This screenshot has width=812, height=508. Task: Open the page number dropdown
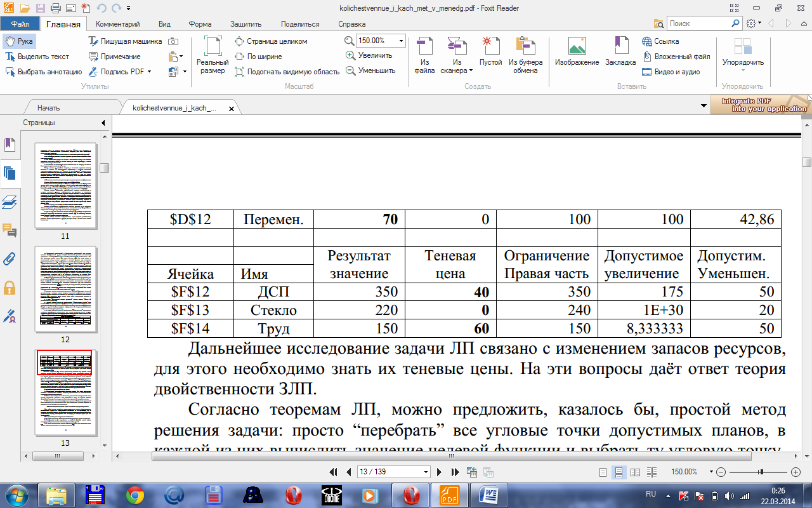click(x=426, y=472)
